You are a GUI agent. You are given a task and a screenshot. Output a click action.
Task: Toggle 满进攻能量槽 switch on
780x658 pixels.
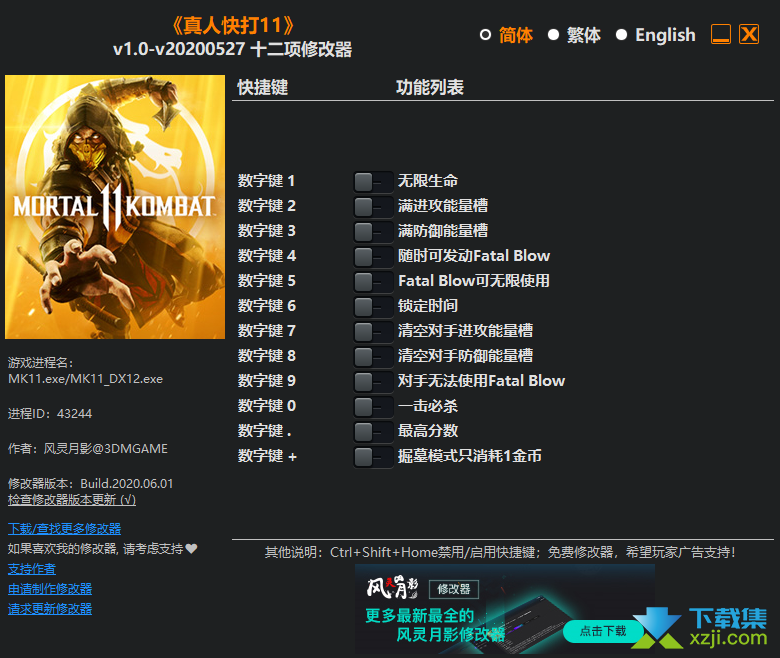[373, 206]
